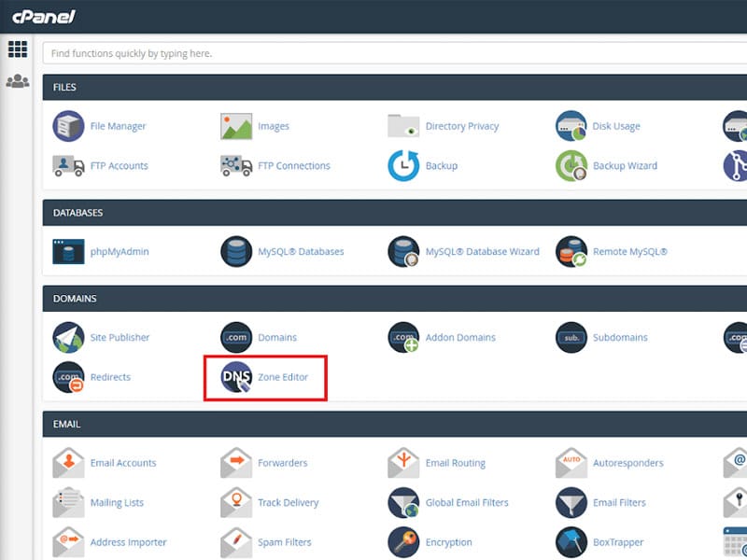Collapse the FILES section header
The height and width of the screenshot is (560, 747).
[x=394, y=87]
